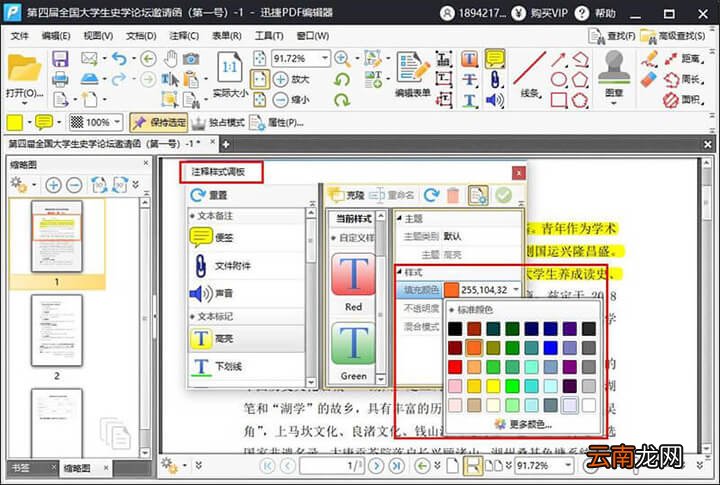Select the rectangle shape tool

click(x=558, y=99)
